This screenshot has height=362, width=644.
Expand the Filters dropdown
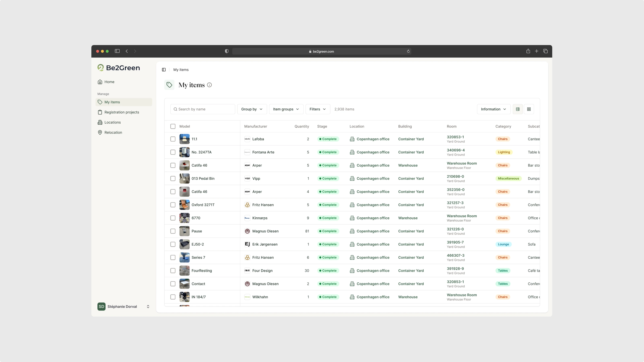point(318,109)
